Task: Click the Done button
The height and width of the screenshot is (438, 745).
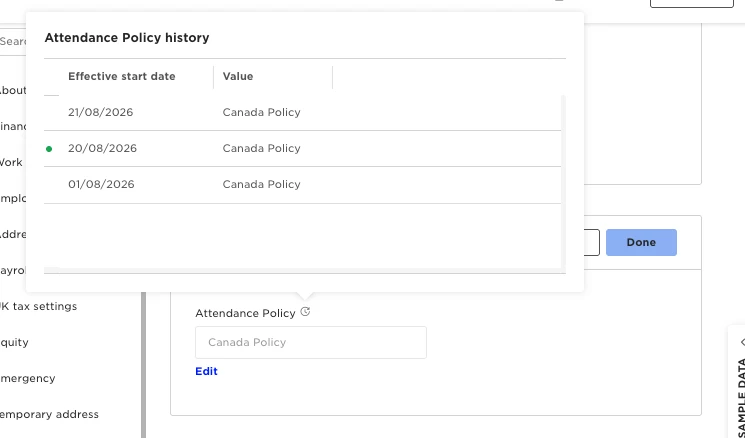Action: 641,242
